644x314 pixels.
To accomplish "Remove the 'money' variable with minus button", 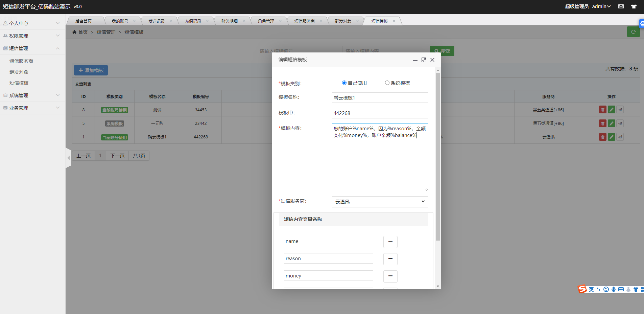I will click(x=390, y=276).
